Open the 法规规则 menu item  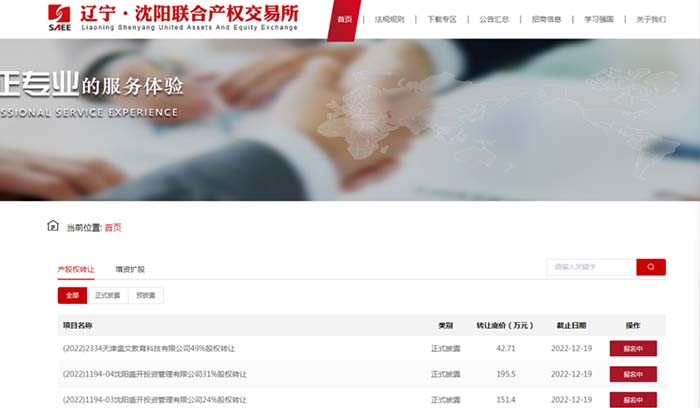(389, 19)
